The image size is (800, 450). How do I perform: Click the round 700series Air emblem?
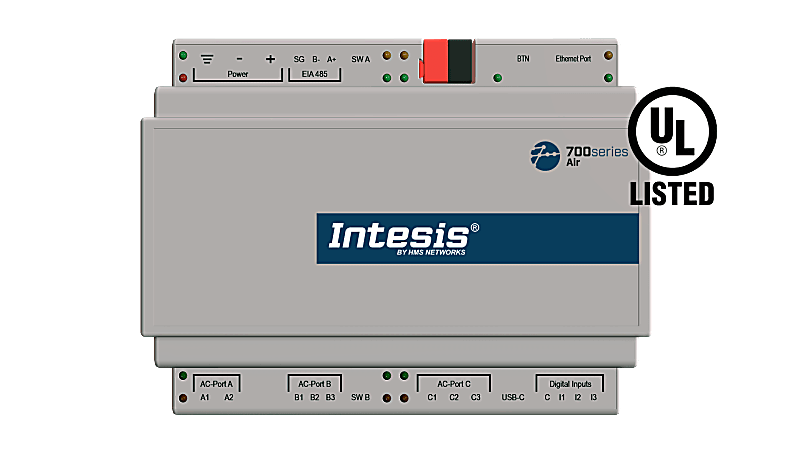pos(545,156)
